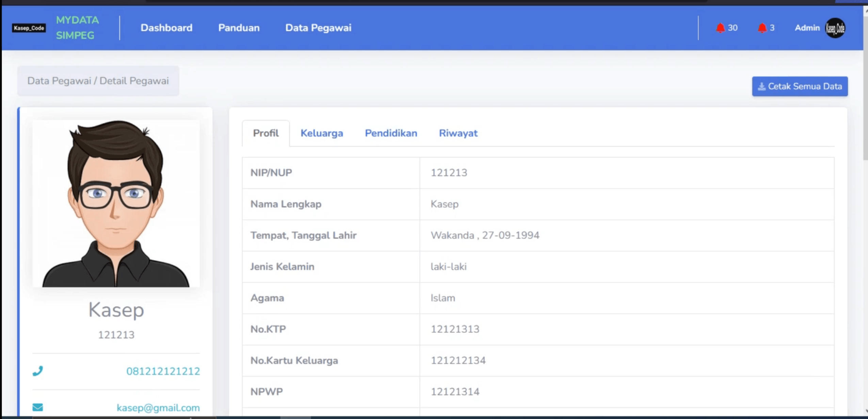Screen dimensions: 868x419
Task: Open the bell notification showing 30
Action: point(726,28)
